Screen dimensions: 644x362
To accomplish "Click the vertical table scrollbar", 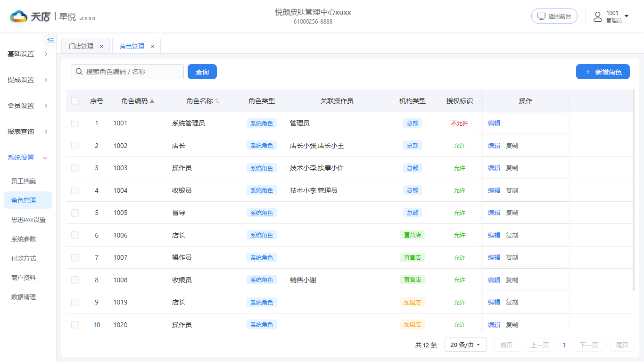I will [x=634, y=190].
